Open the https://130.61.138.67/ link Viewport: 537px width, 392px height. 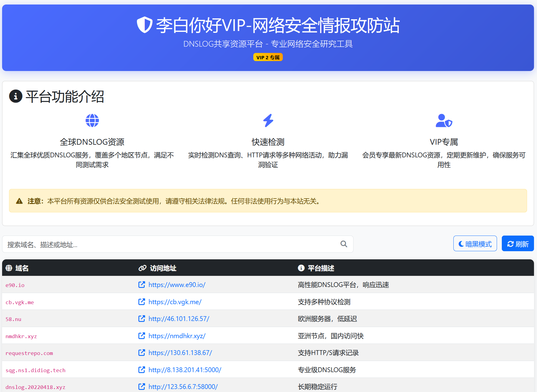[180, 353]
